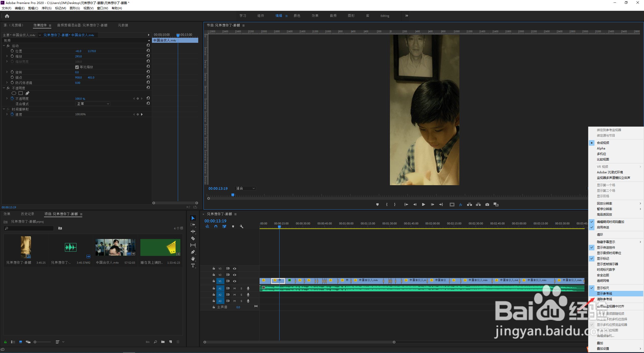644x353 pixels.
Task: Switch project panel to list view
Action: pos(13,342)
